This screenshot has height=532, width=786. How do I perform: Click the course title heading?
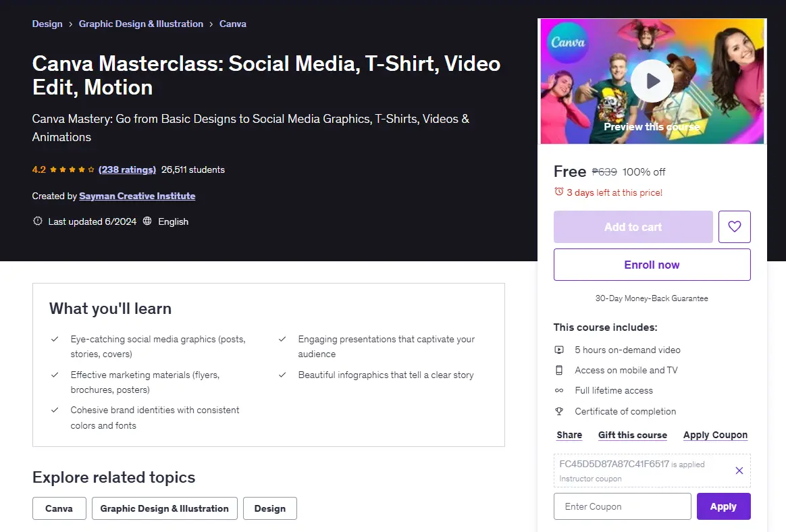click(266, 75)
